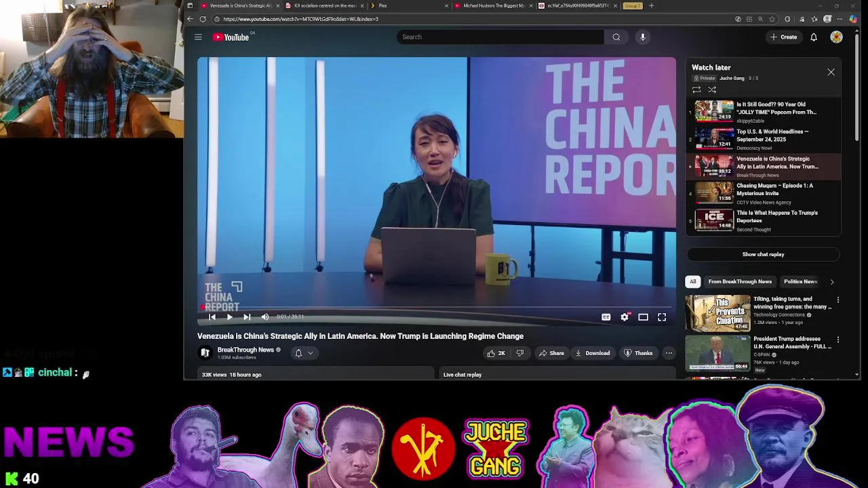Switch player to theater mode
Image resolution: width=868 pixels, height=488 pixels.
pyautogui.click(x=643, y=317)
